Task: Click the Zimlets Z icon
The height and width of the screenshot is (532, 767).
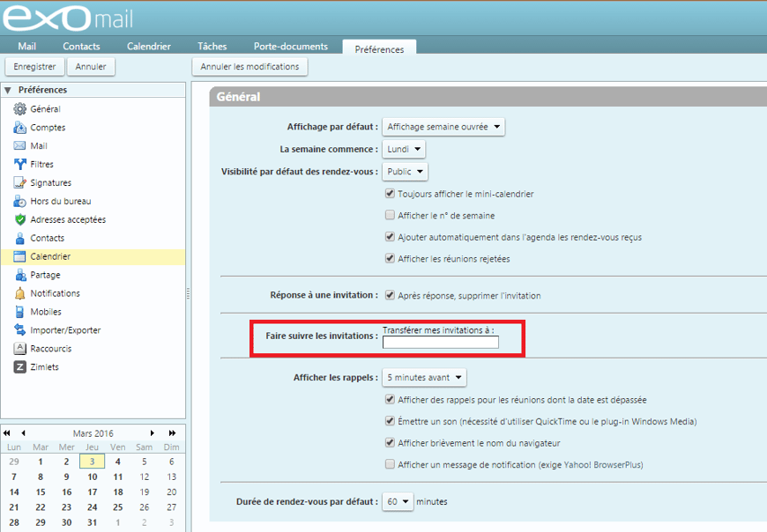Action: pos(19,367)
